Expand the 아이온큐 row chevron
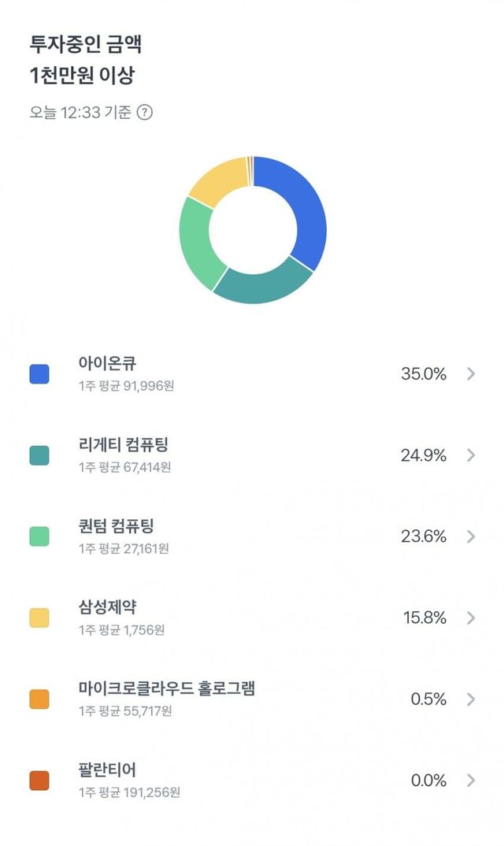The image size is (504, 846). pos(471,374)
